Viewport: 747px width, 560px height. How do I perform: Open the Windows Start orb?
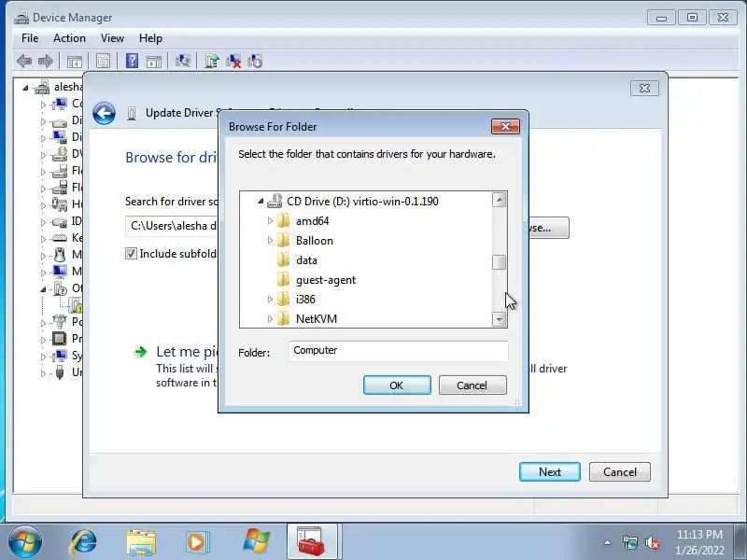click(x=25, y=541)
